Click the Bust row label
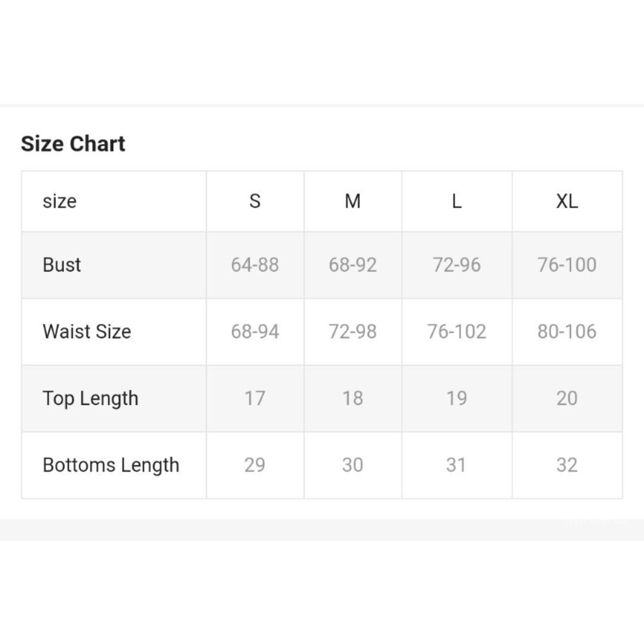 pyautogui.click(x=62, y=265)
